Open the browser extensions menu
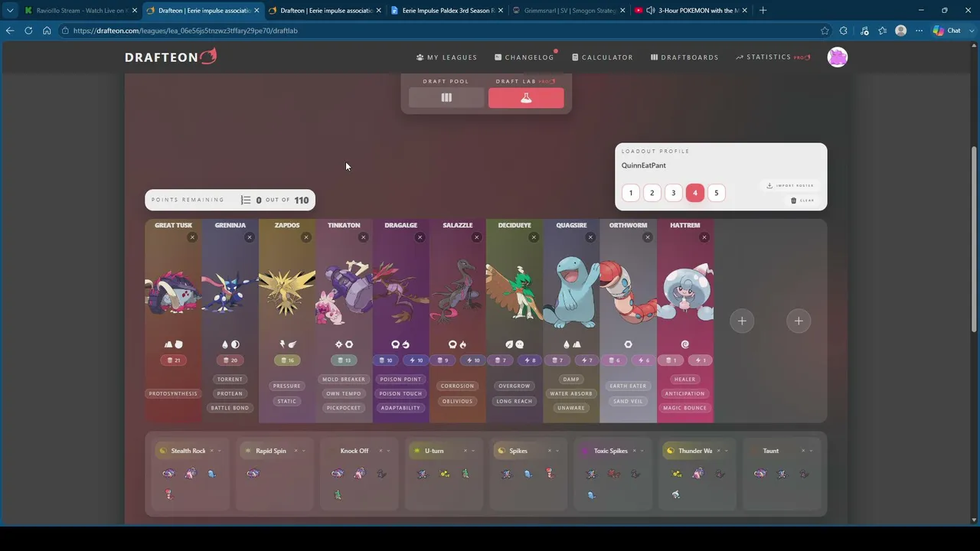 coord(843,31)
